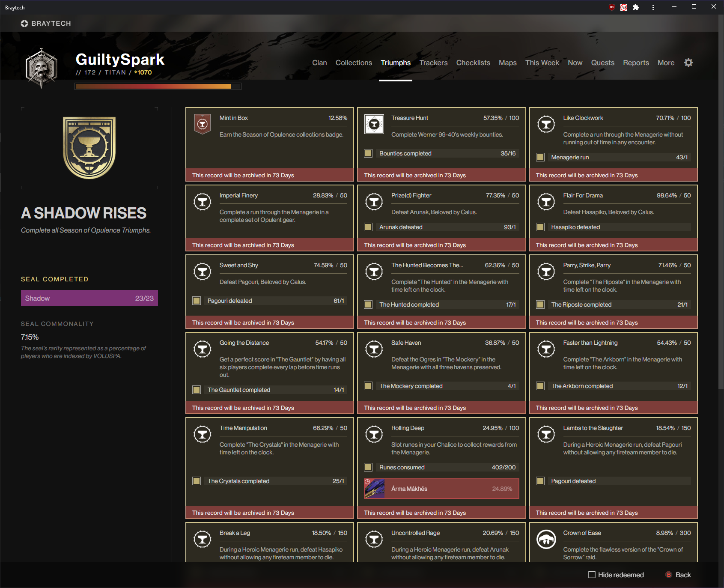Click the Back button
724x588 pixels.
point(679,575)
